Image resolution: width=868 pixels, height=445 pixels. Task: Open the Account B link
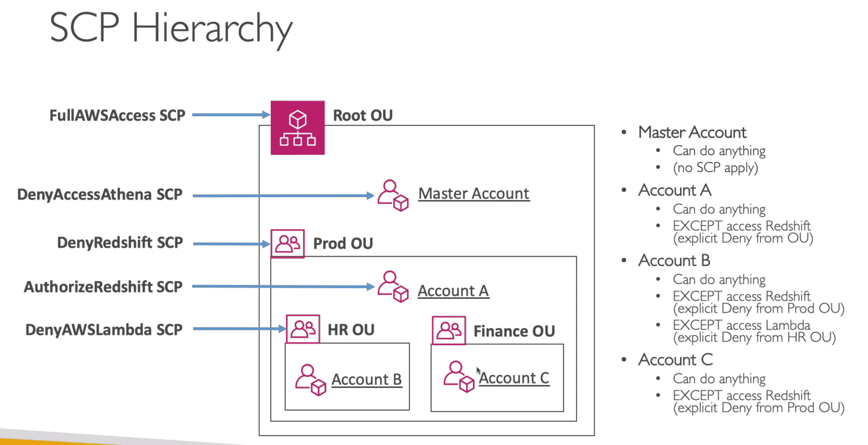point(367,380)
